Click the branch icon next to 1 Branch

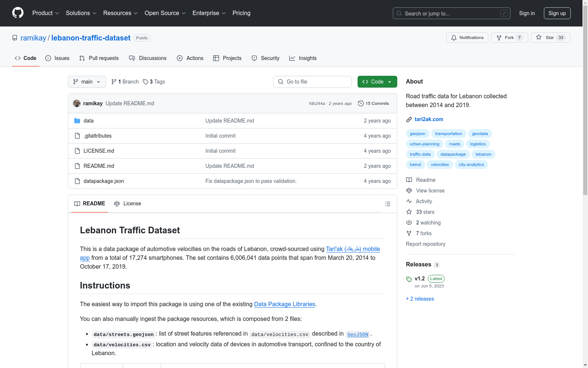(114, 82)
